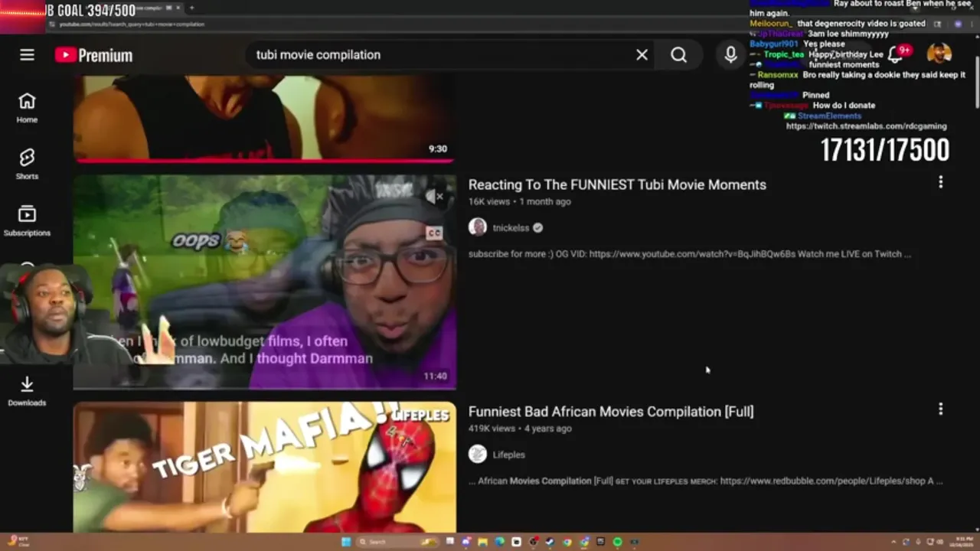The image size is (980, 551).
Task: Click the '16K views' text
Action: coord(488,202)
